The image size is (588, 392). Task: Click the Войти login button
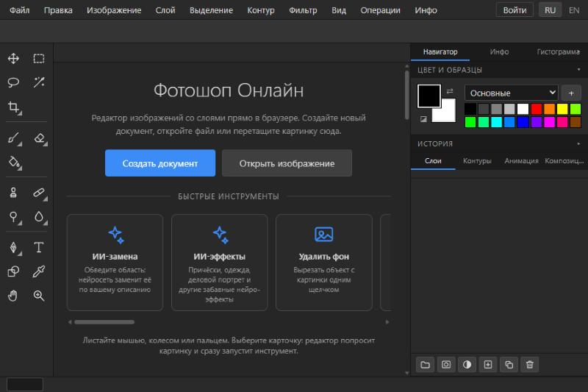514,10
